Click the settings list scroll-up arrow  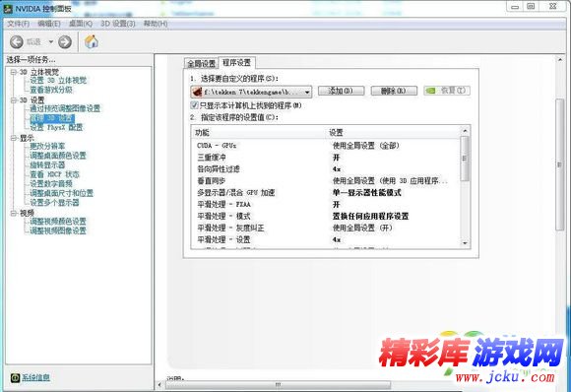tap(465, 130)
